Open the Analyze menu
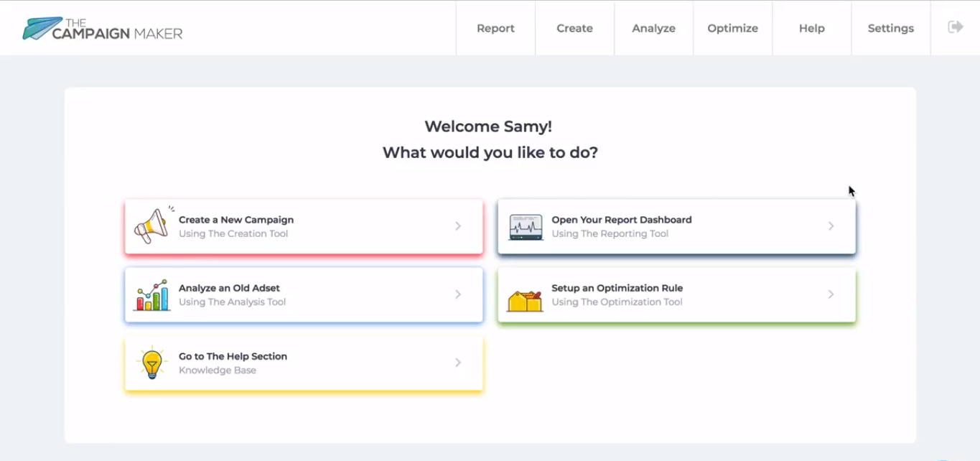Screen dimensions: 980x461 (653, 28)
